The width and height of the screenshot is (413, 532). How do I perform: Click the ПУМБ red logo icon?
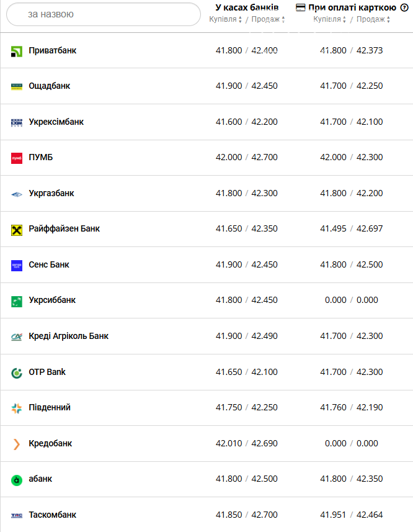(x=17, y=158)
